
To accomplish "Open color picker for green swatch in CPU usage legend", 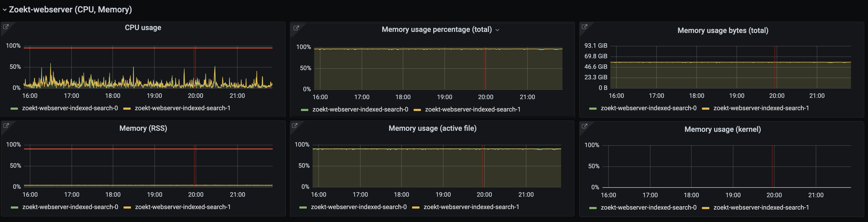I will pos(14,109).
